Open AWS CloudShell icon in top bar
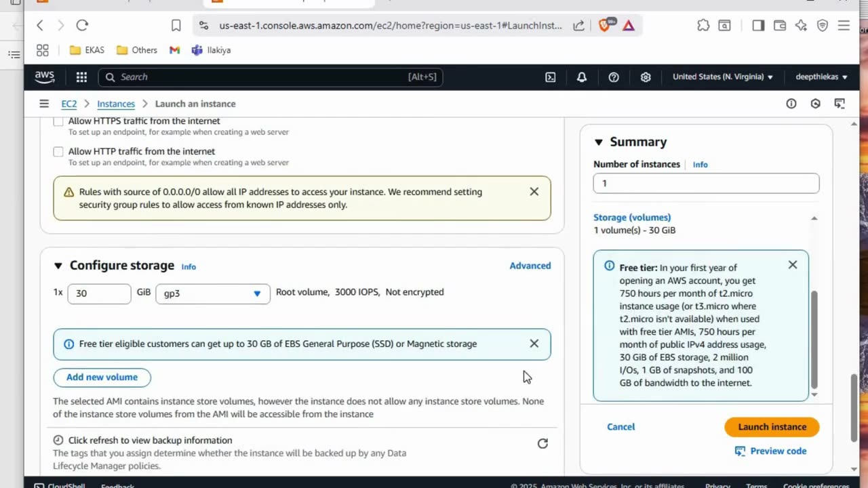868x488 pixels. (551, 77)
